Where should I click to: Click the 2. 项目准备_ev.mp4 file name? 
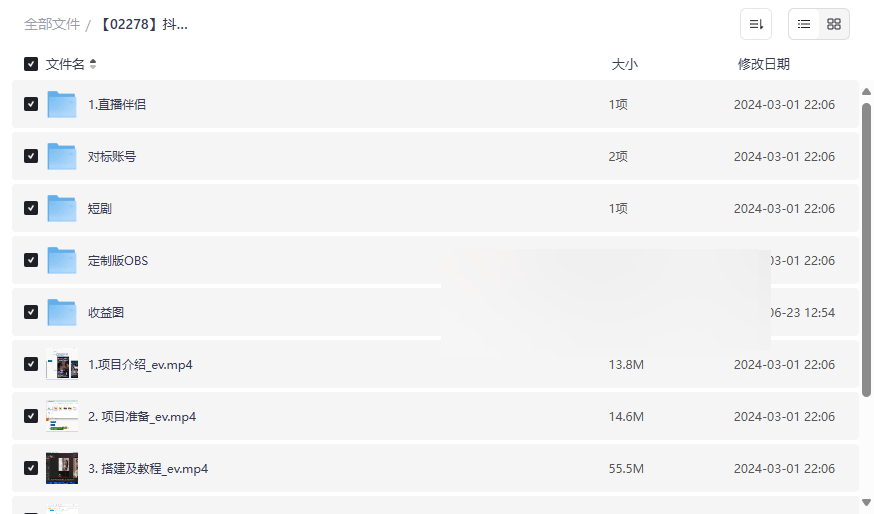pos(142,416)
